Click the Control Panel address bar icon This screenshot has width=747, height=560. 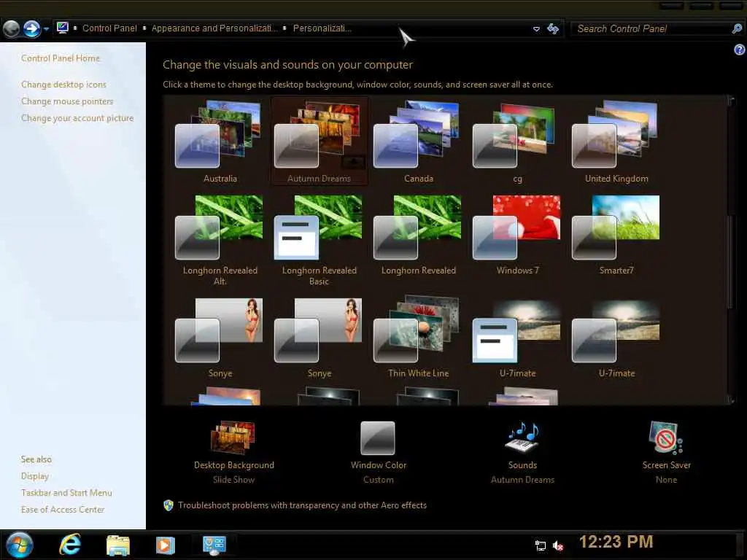[63, 28]
